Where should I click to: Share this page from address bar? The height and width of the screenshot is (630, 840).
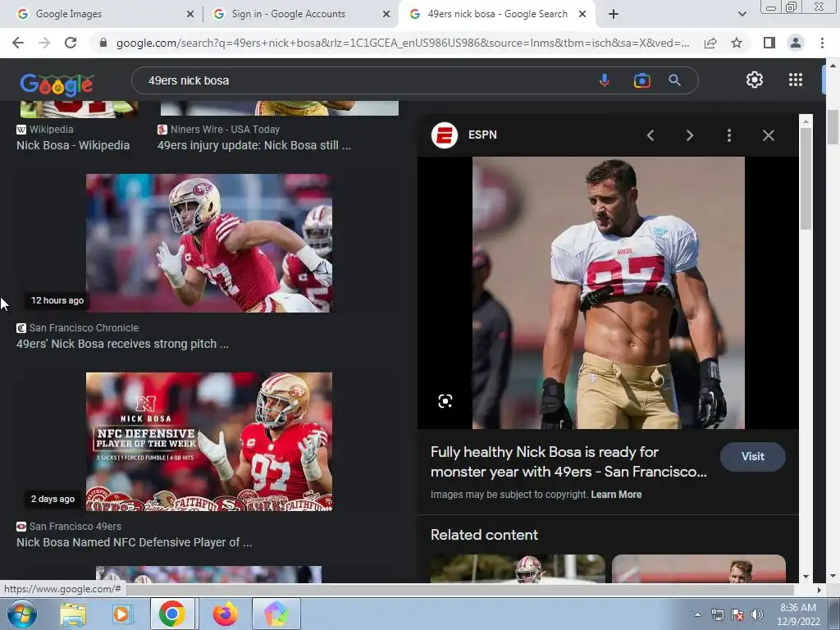pos(710,43)
